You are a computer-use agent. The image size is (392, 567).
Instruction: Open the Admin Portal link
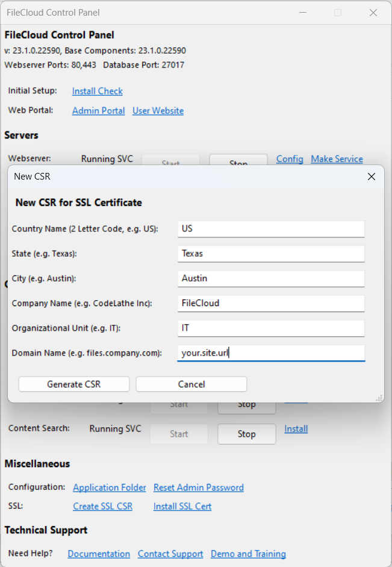[x=99, y=111]
